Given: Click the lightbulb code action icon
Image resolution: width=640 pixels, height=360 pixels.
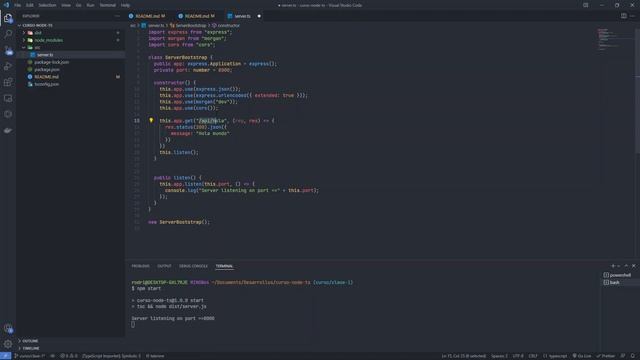Looking at the screenshot, I should [151, 120].
